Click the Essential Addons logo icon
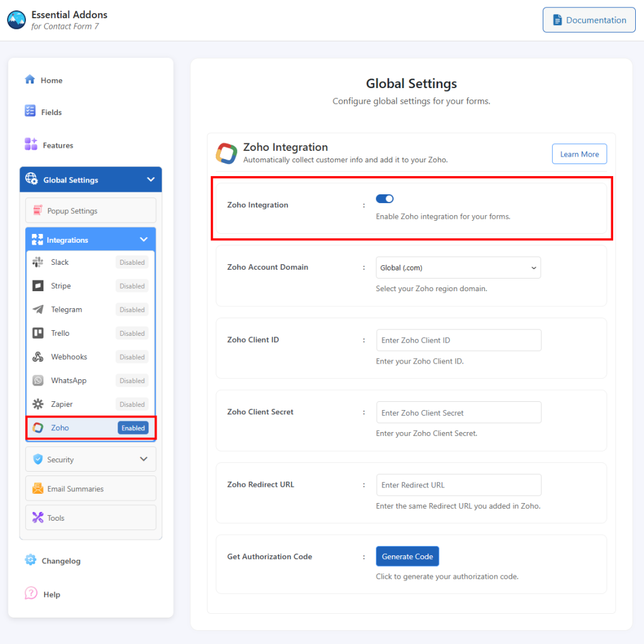 (16, 19)
